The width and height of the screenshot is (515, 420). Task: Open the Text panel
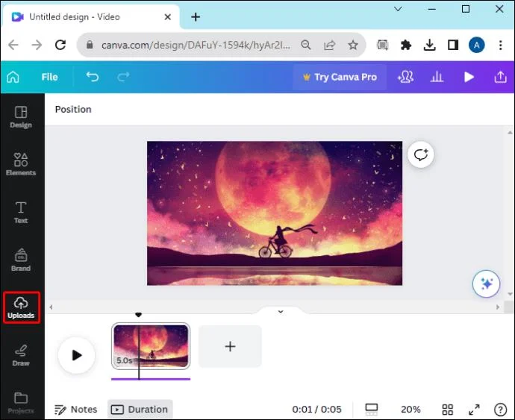pos(21,213)
